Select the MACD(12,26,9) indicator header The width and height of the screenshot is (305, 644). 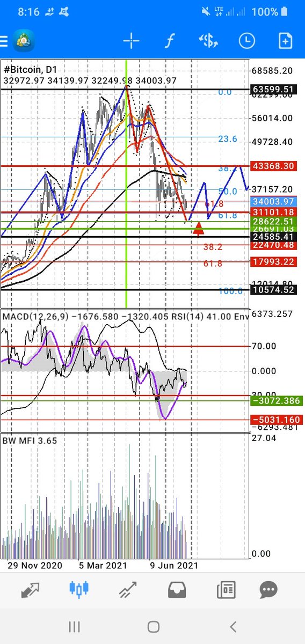(x=37, y=317)
